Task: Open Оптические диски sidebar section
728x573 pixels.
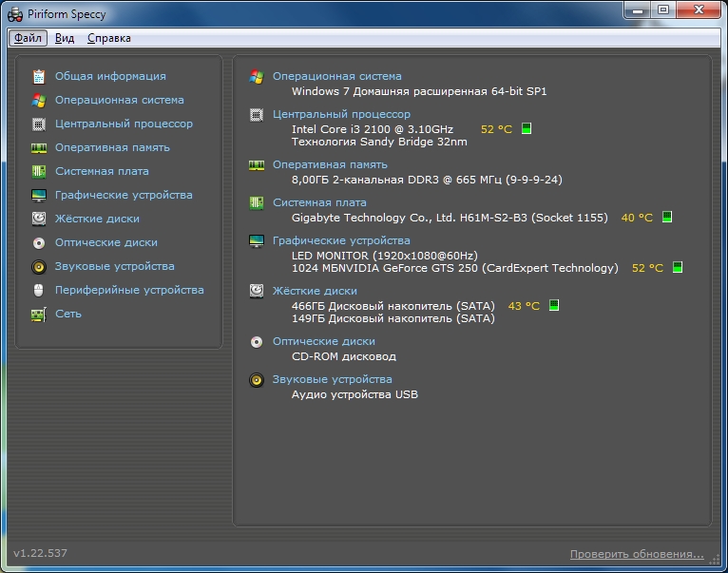Action: tap(106, 242)
